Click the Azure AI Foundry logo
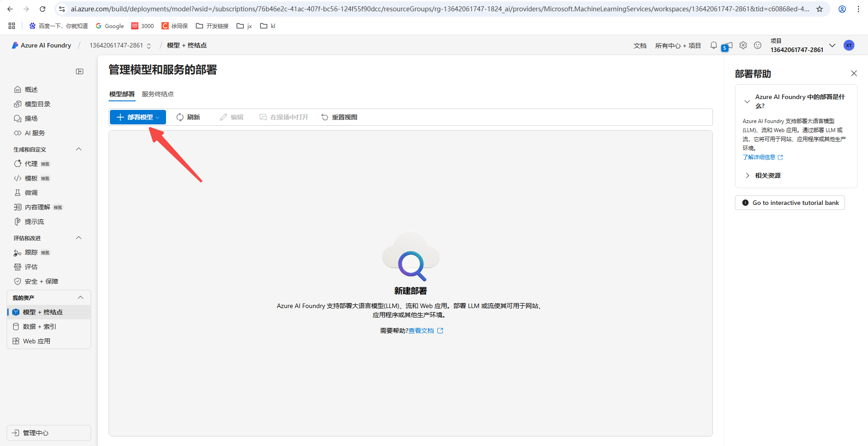 click(41, 45)
